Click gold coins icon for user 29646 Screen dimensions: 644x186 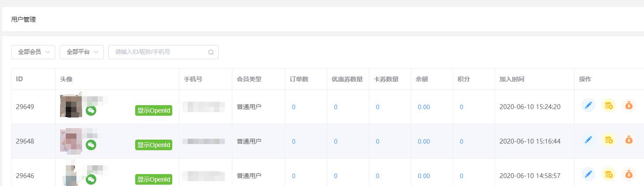pyautogui.click(x=609, y=175)
